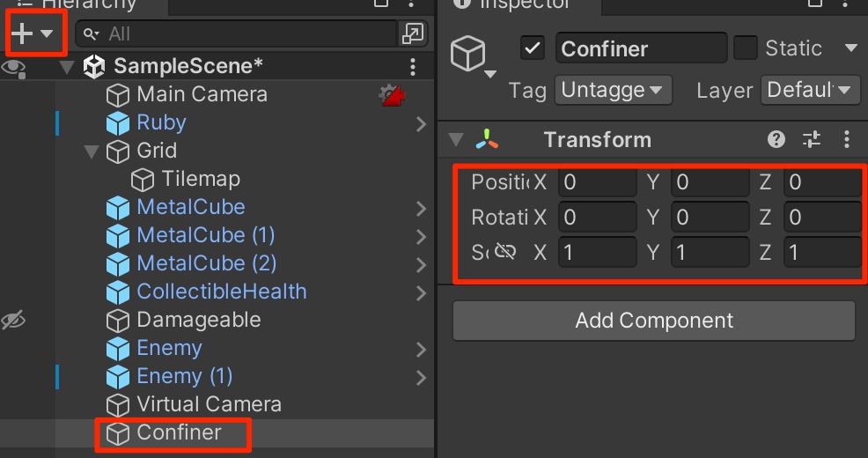This screenshot has height=458, width=868.
Task: Open the Transform component three-dot menu
Action: point(846,139)
